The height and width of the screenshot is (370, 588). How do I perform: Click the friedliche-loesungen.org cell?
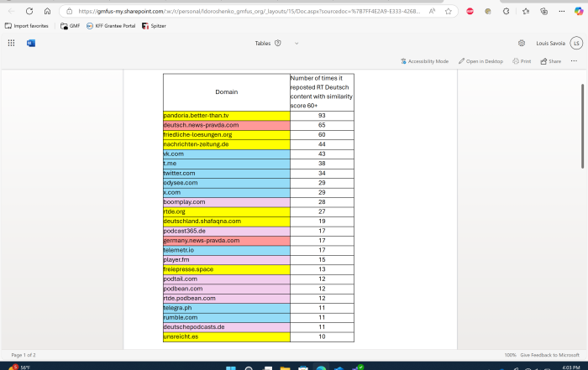pyautogui.click(x=227, y=135)
